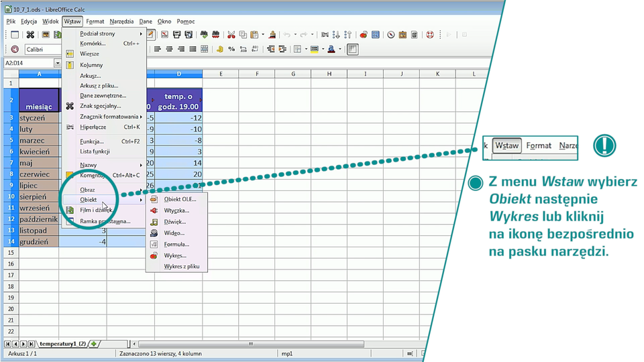Image resolution: width=644 pixels, height=362 pixels.
Task: Toggle the grid lines button in toolbar
Action: 353,49
